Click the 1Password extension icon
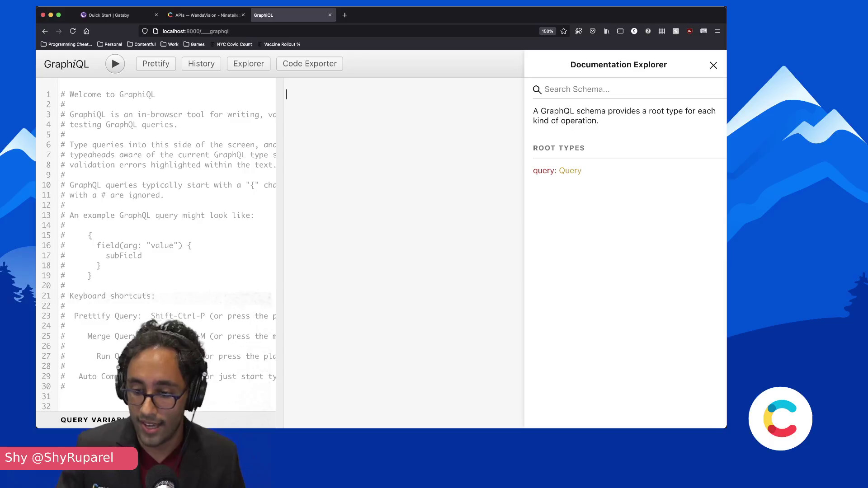 coord(648,31)
